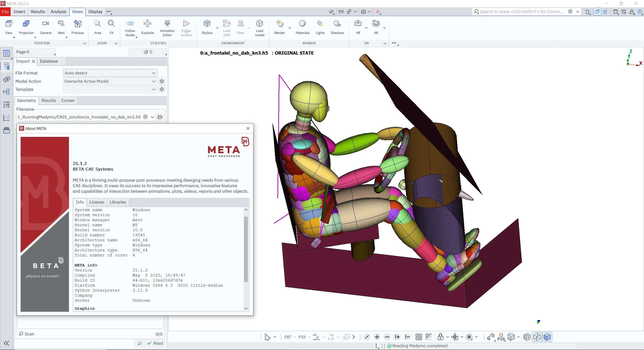
Task: Toggle the cascade windows button in top bar
Action: tap(597, 12)
